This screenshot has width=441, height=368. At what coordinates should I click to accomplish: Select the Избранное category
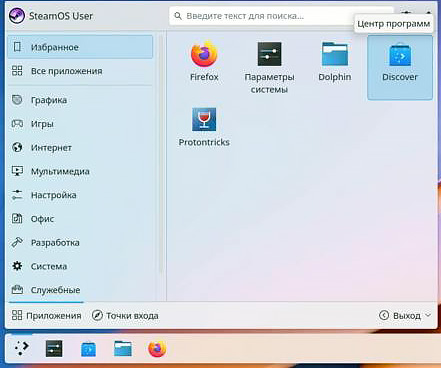(x=80, y=47)
